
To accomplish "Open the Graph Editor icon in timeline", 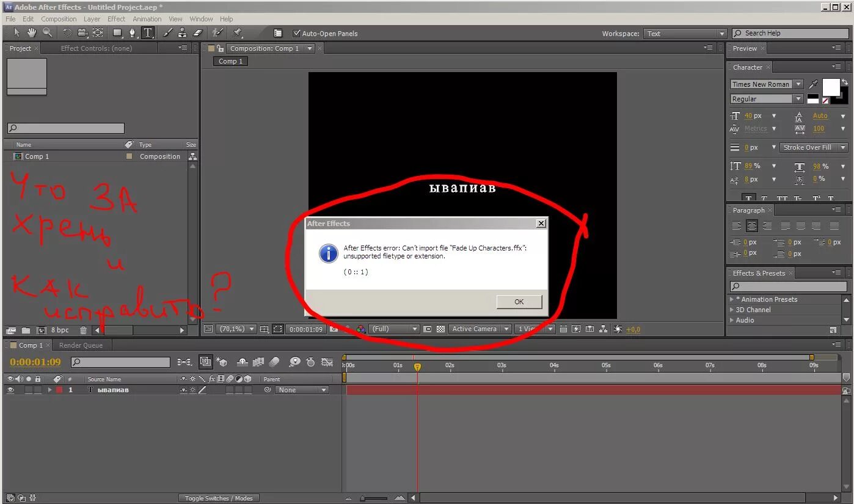I will tap(327, 362).
